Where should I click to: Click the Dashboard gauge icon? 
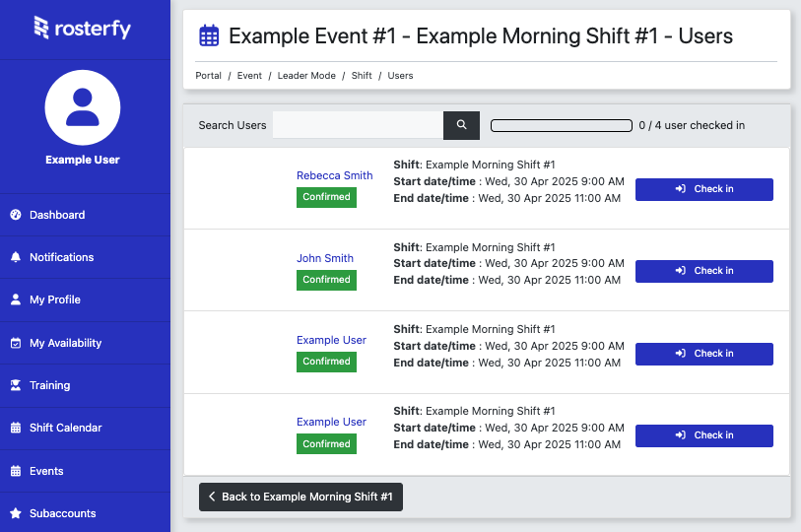point(16,215)
